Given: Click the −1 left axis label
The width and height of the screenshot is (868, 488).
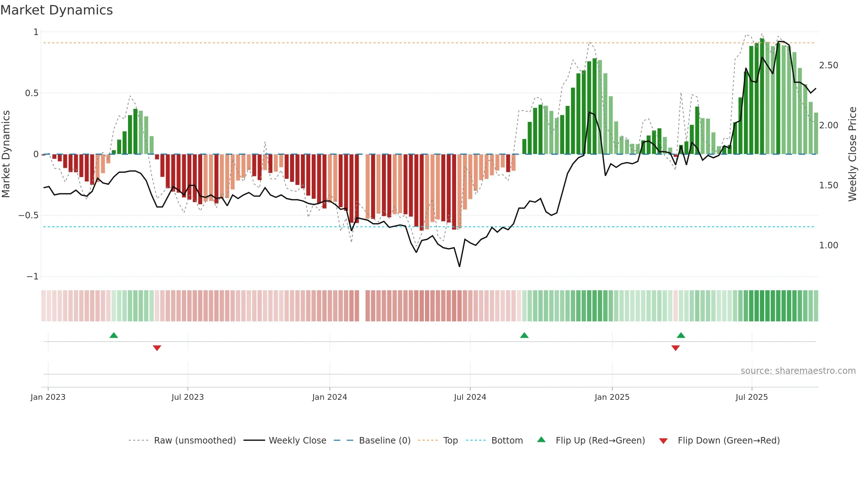Looking at the screenshot, I should pos(32,277).
